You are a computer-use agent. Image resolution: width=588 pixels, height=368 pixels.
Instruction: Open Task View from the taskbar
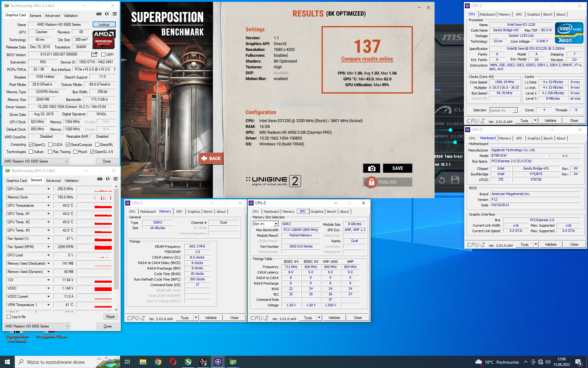tap(127, 362)
